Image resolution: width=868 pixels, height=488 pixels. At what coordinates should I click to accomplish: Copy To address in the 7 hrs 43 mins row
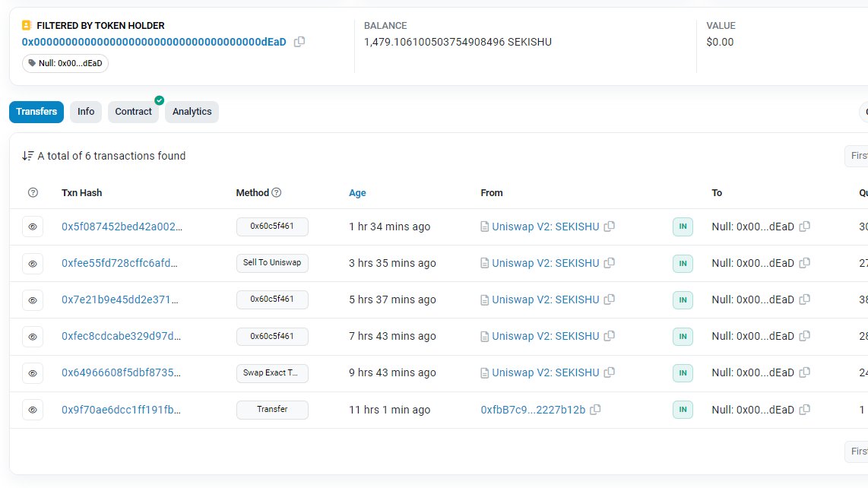point(805,336)
